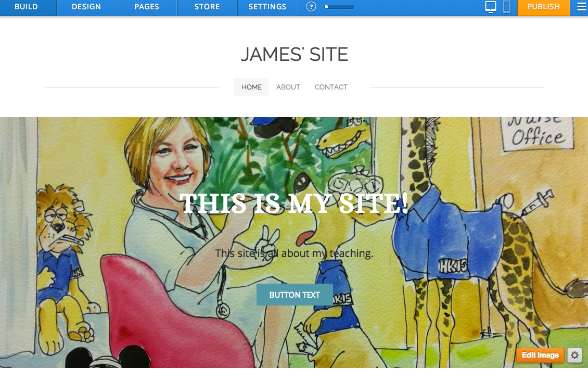Open the Design tab
The height and width of the screenshot is (369, 588).
[86, 7]
